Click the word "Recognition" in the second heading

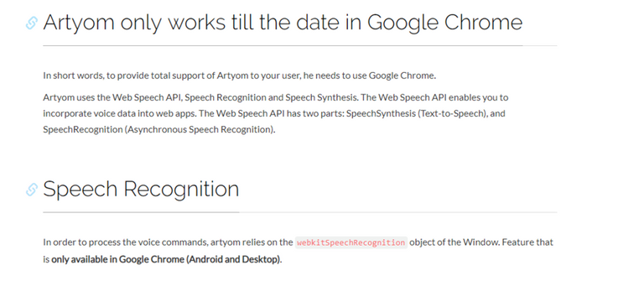[181, 190]
